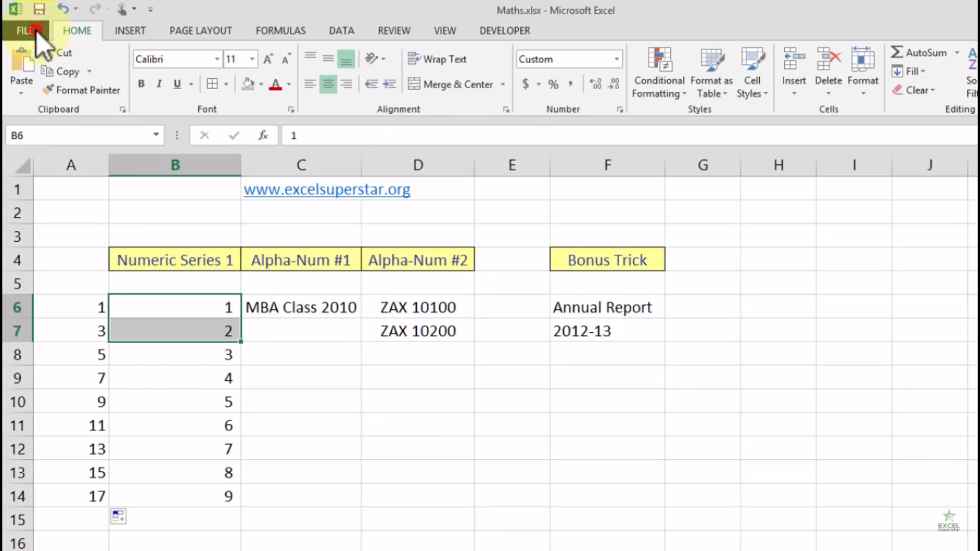Switch to the DATA tab
This screenshot has height=551, width=980.
pos(341,30)
